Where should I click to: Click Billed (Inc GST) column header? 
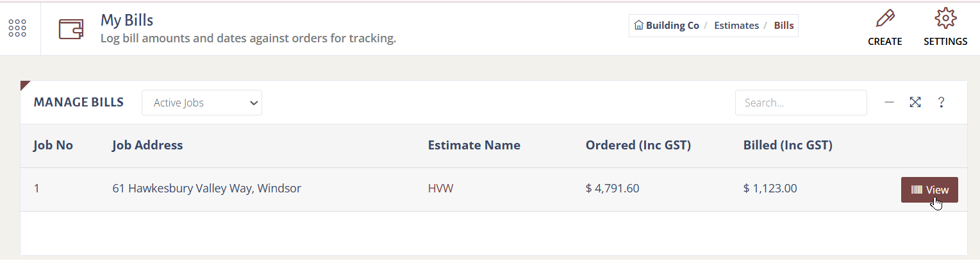pyautogui.click(x=787, y=146)
